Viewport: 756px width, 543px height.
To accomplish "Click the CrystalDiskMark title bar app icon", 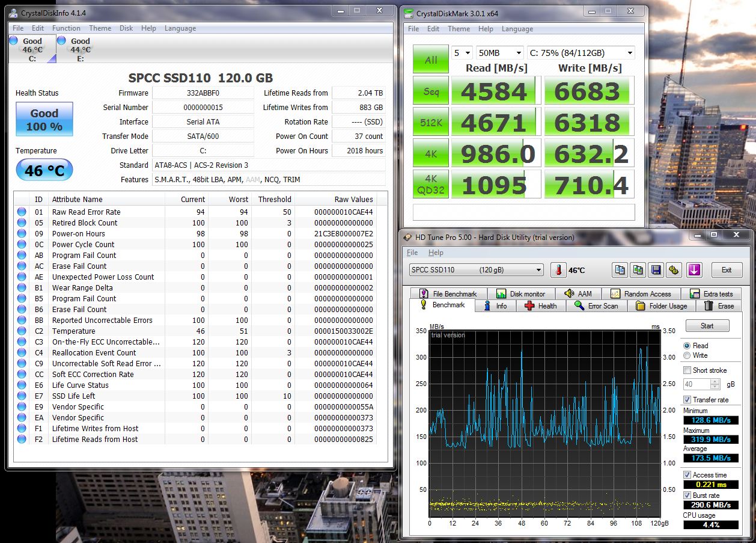I will pos(409,13).
